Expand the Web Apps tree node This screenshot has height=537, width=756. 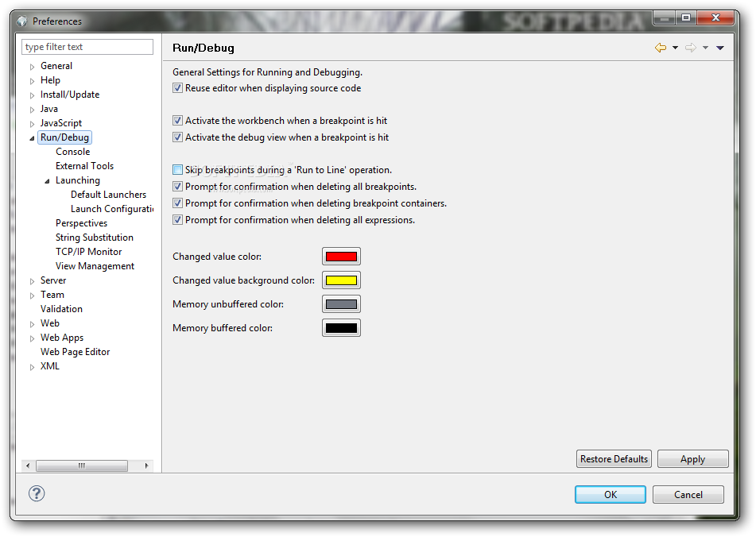tap(32, 338)
